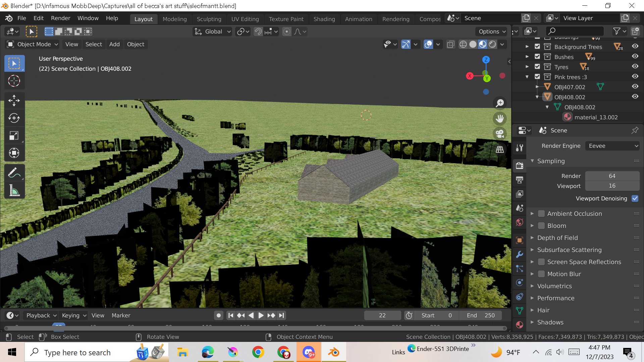Open the Render Engine dropdown
644x362 pixels.
tap(612, 146)
